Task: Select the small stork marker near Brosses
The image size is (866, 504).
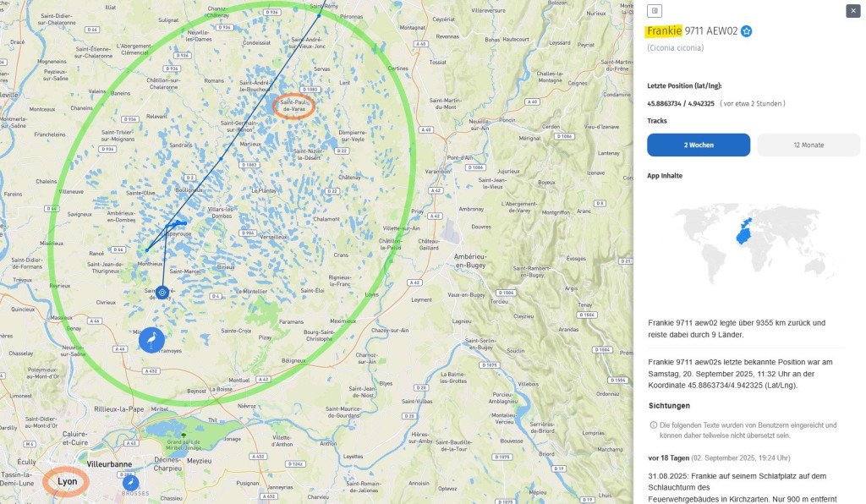Action: [x=132, y=481]
